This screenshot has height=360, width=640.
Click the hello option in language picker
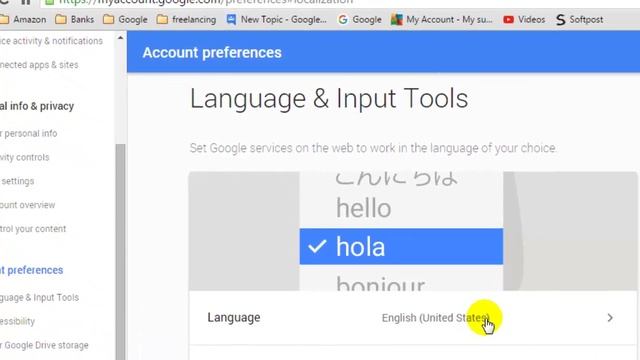(363, 208)
